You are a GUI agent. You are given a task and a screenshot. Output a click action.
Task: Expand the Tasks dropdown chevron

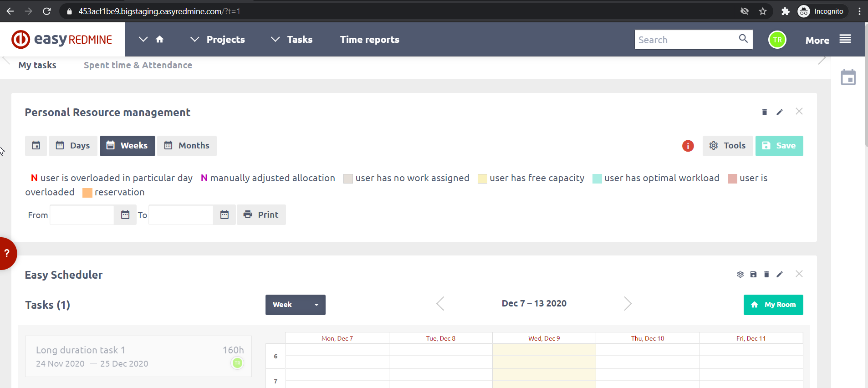tap(275, 40)
